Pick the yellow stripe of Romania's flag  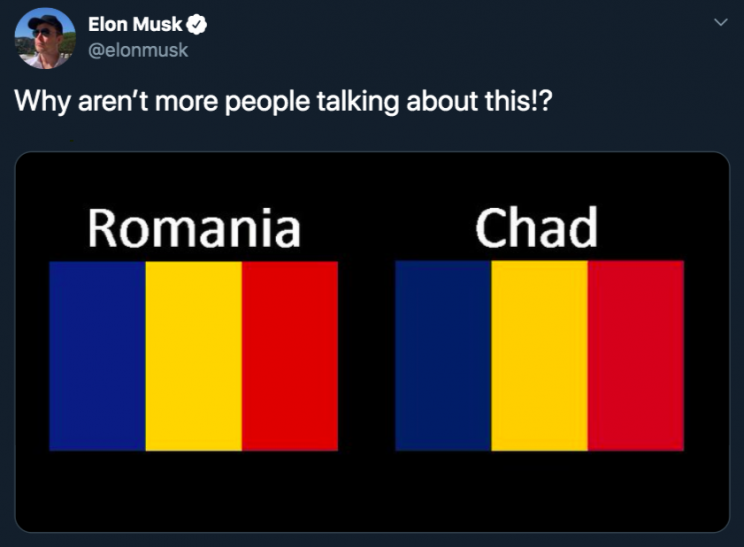193,356
